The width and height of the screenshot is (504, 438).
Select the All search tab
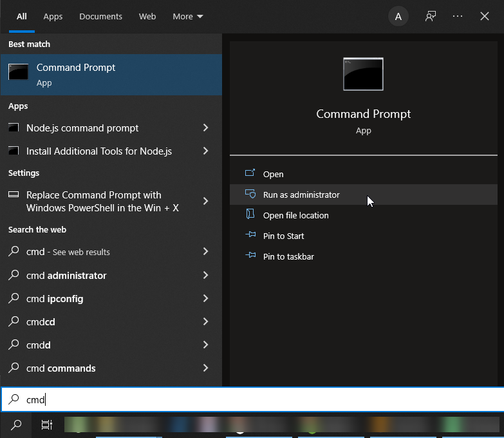(21, 16)
